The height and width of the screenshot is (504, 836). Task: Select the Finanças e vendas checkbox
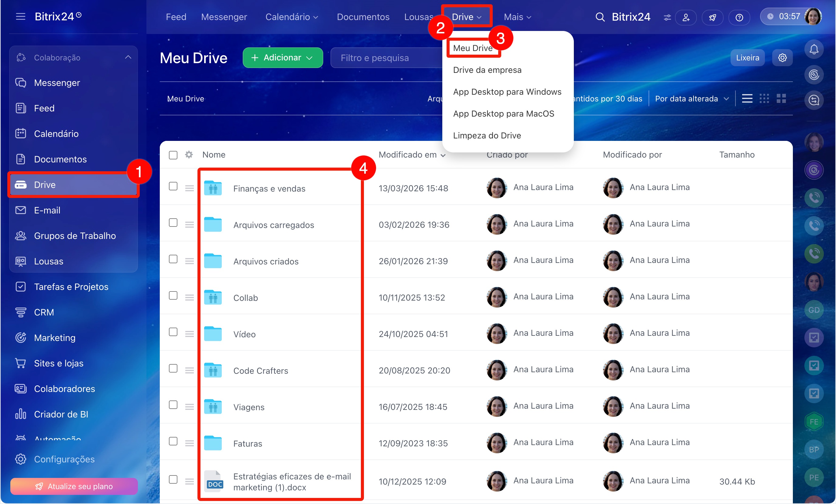click(x=173, y=186)
